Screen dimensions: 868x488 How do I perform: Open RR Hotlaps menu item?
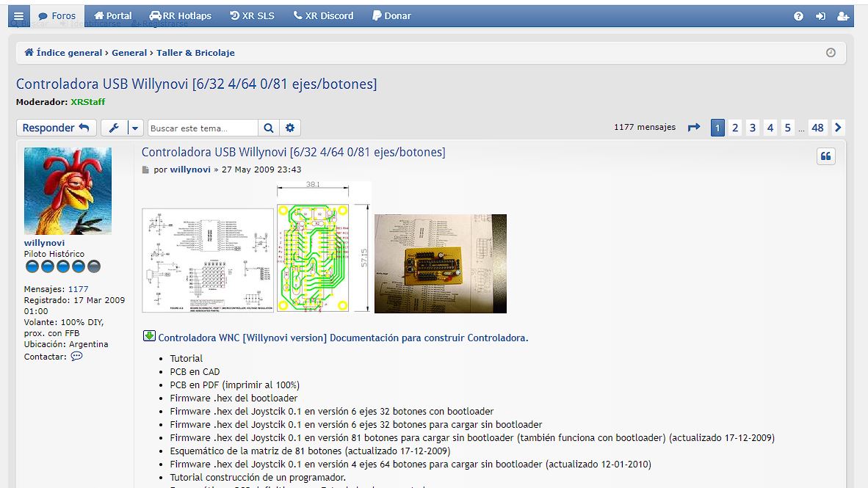point(181,16)
